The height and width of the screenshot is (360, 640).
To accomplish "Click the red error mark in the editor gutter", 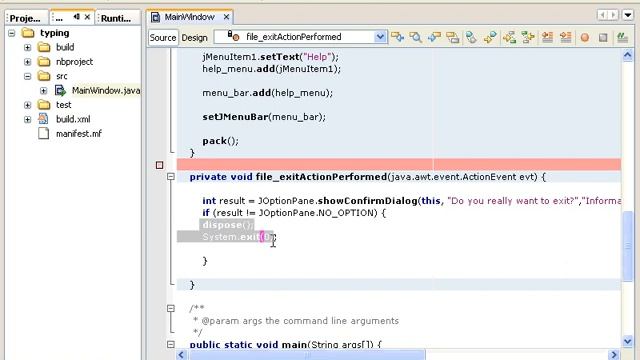I will point(160,165).
